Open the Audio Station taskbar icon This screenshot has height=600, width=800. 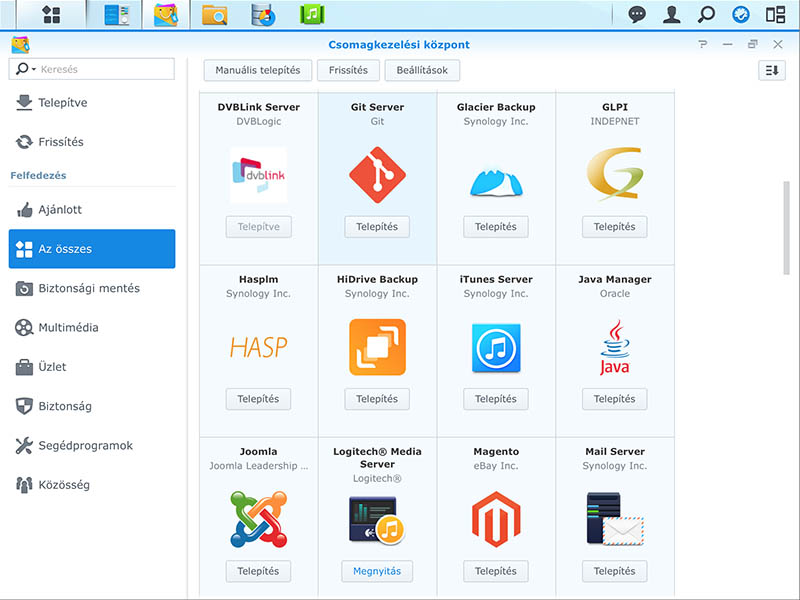313,15
